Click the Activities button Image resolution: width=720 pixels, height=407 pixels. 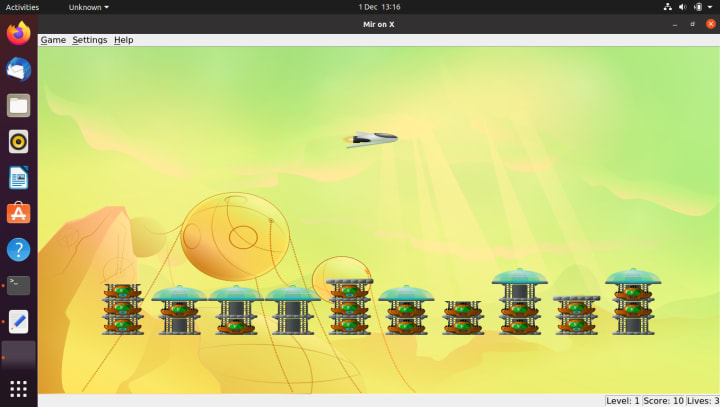[22, 7]
